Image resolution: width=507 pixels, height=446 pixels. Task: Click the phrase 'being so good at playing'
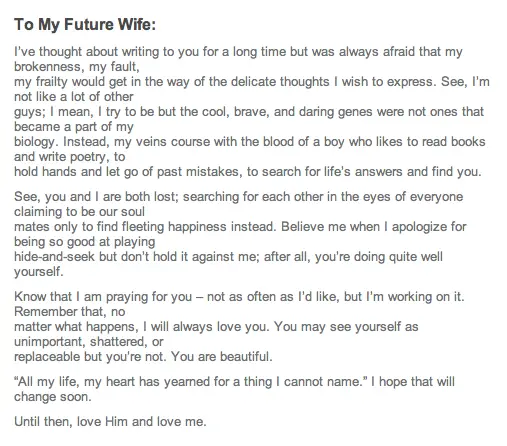click(85, 242)
